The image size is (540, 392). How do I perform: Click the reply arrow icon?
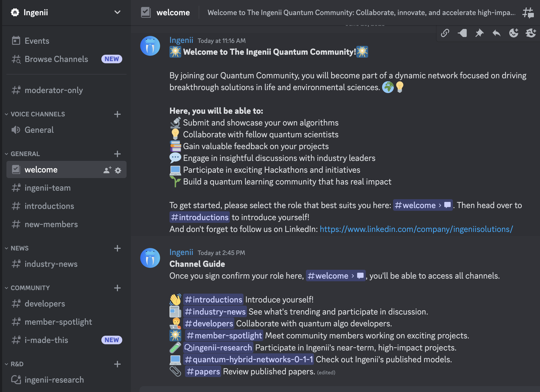click(x=496, y=33)
